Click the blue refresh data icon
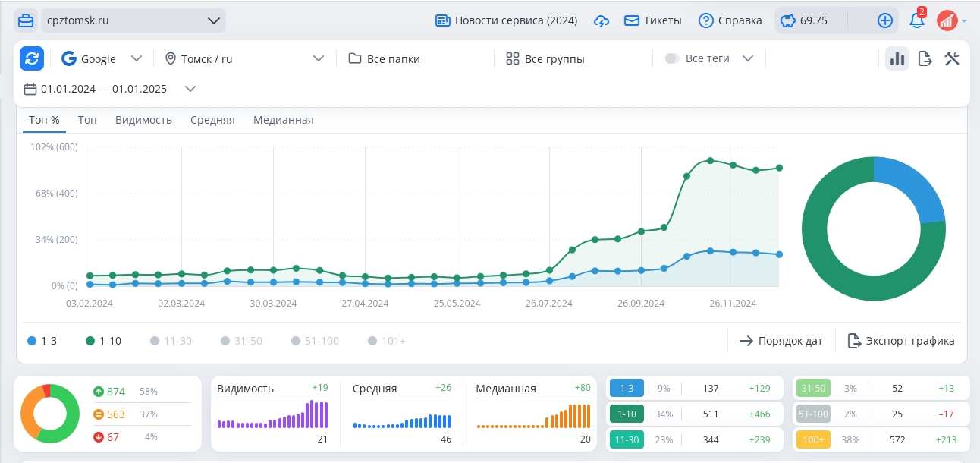This screenshot has height=463, width=980. (32, 58)
